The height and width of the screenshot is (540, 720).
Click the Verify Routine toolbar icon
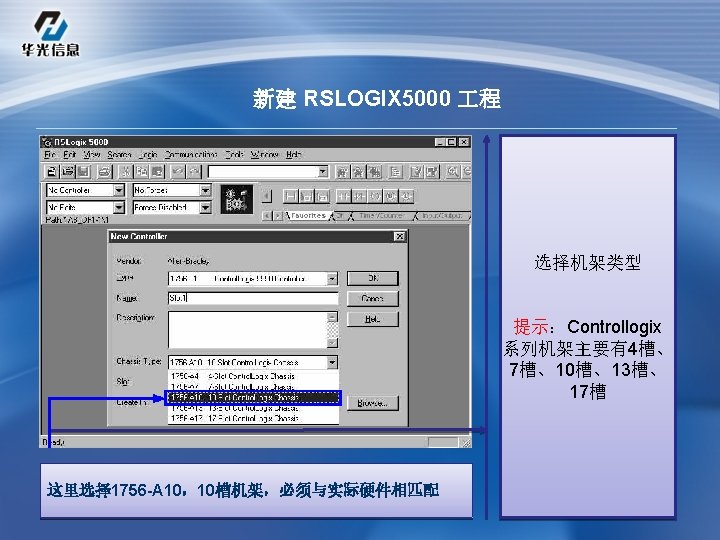click(416, 172)
